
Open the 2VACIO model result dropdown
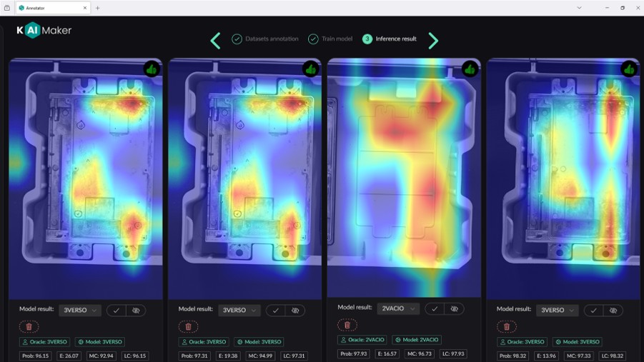tap(398, 309)
